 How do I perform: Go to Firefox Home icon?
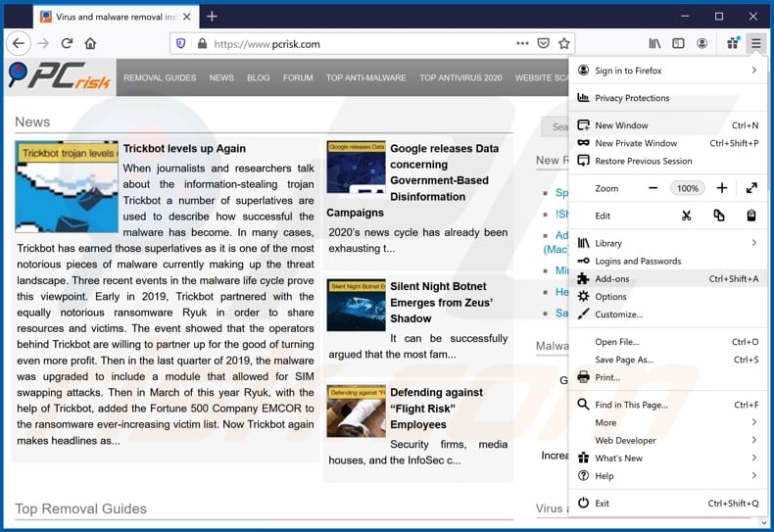click(90, 43)
